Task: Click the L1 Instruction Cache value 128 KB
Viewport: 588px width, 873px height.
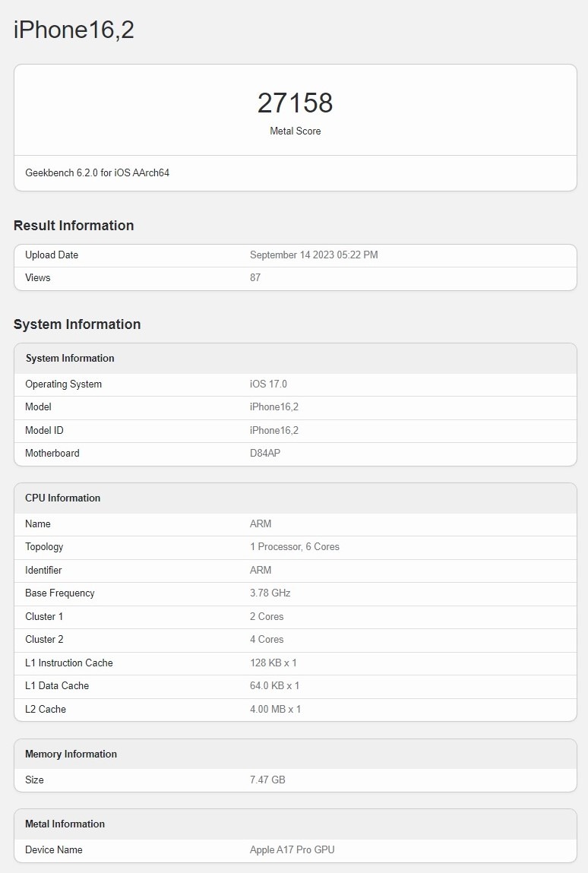Action: coord(273,663)
